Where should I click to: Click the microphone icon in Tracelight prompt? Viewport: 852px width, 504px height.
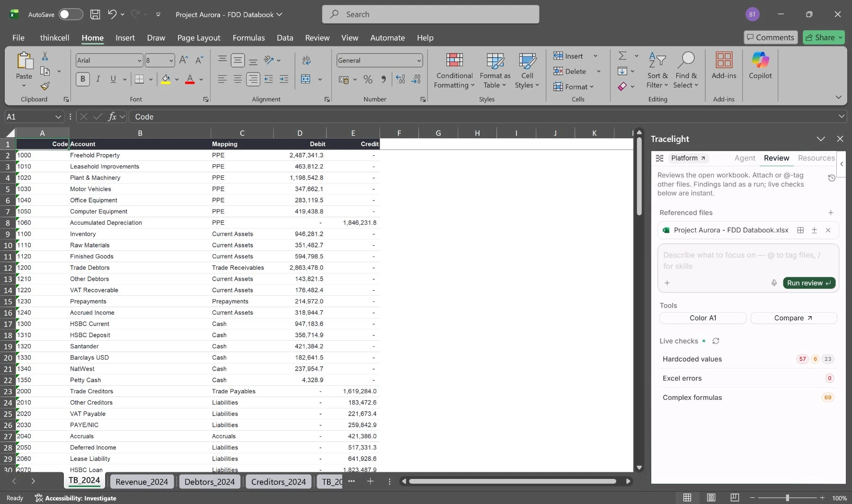click(774, 283)
